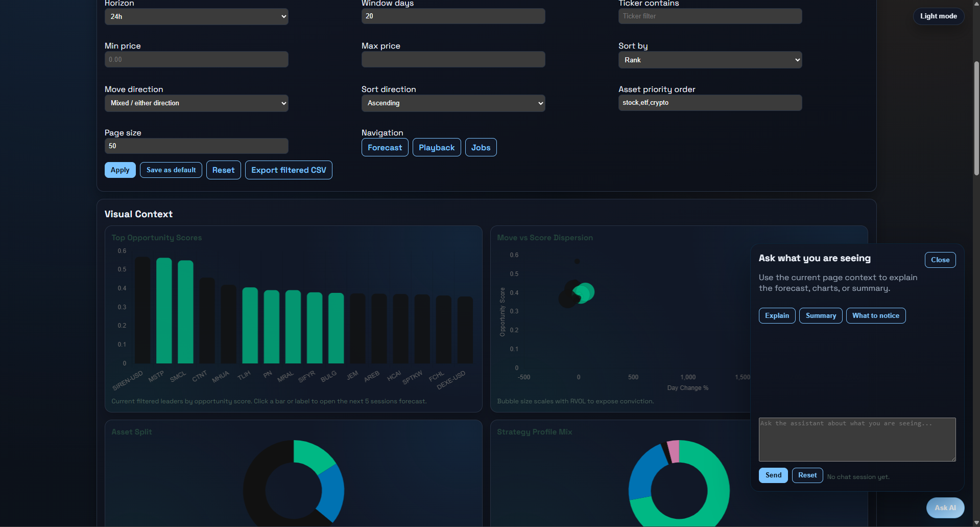This screenshot has height=527, width=980.
Task: Click the blue segment of Strategy Profile donut
Action: coord(646,472)
